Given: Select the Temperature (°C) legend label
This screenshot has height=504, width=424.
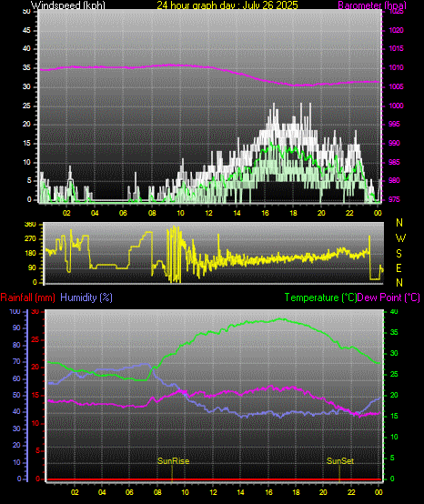Looking at the screenshot, I should [x=320, y=297].
